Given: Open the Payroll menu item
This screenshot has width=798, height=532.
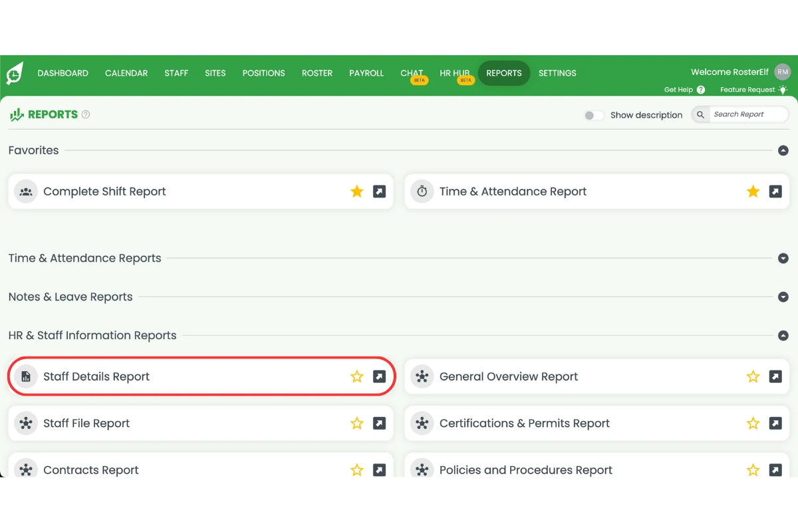Looking at the screenshot, I should pyautogui.click(x=366, y=73).
